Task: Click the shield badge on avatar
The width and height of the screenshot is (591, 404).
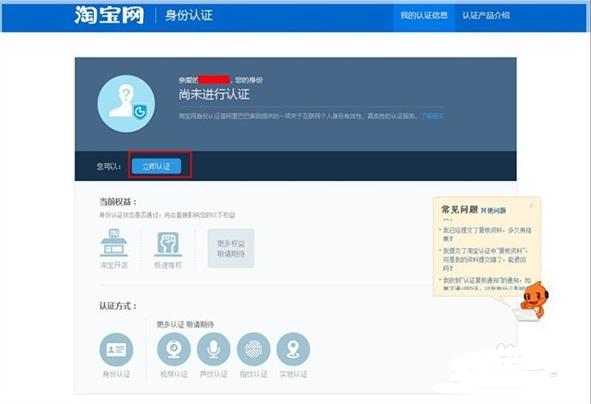Action: click(x=140, y=112)
